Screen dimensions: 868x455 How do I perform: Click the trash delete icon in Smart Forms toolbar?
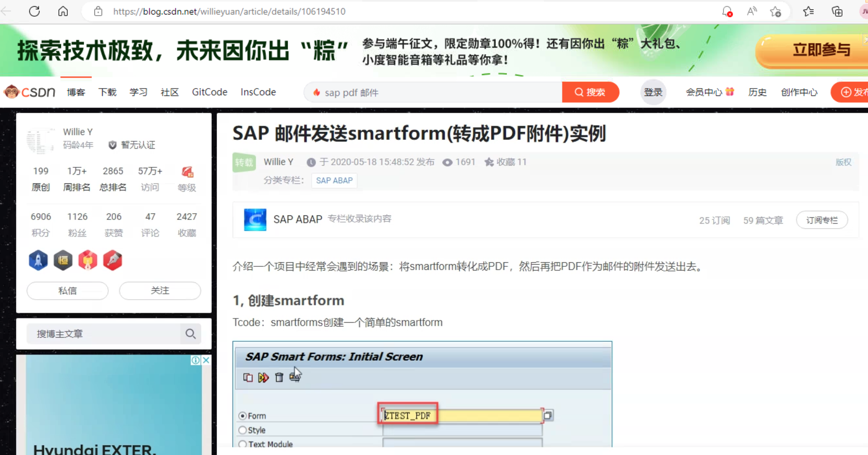point(279,377)
